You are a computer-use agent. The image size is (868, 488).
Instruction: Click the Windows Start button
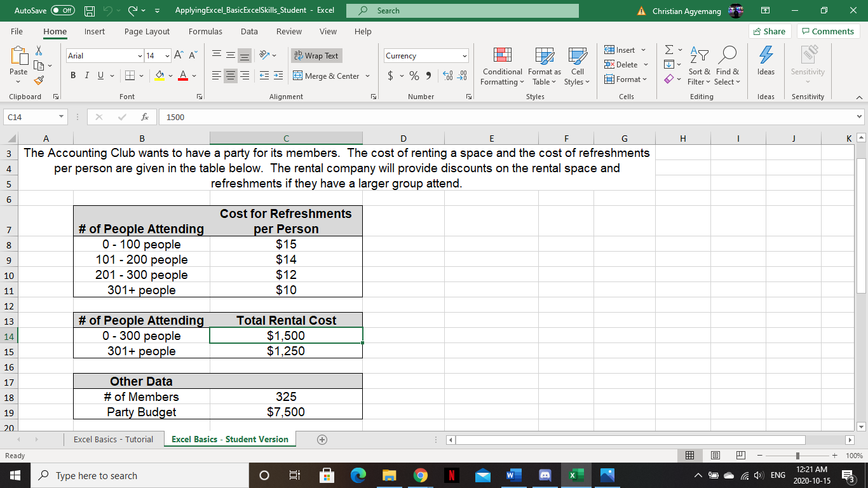[15, 475]
